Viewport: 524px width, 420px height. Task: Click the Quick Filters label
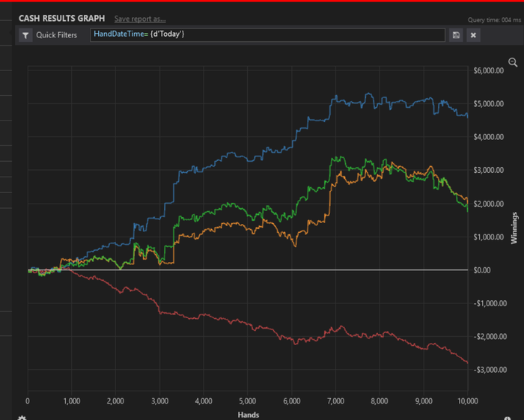[56, 35]
